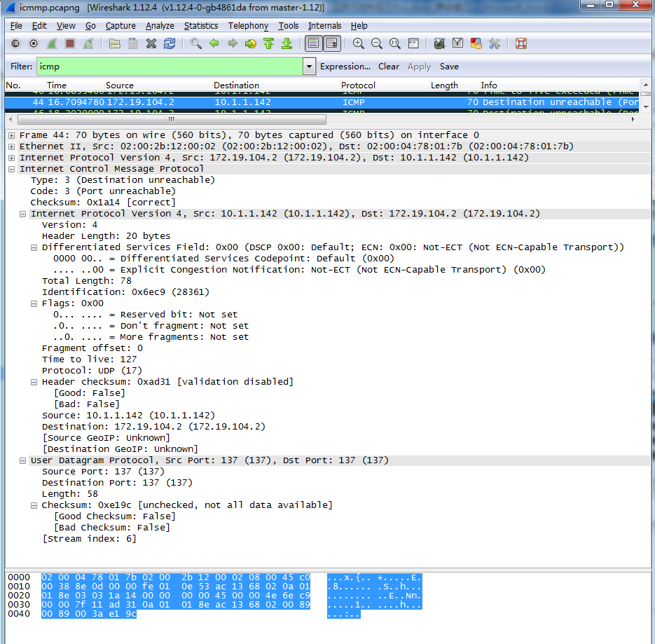The height and width of the screenshot is (644, 655).
Task: Collapse the Flags: 0x00 node
Action: point(34,304)
